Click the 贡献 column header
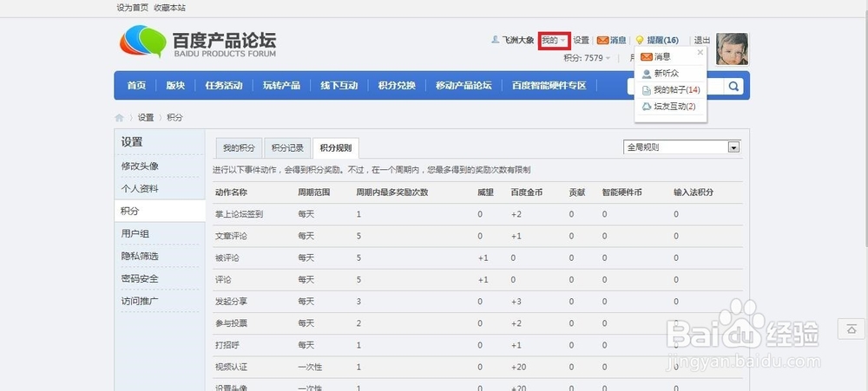868x391 pixels. [577, 192]
